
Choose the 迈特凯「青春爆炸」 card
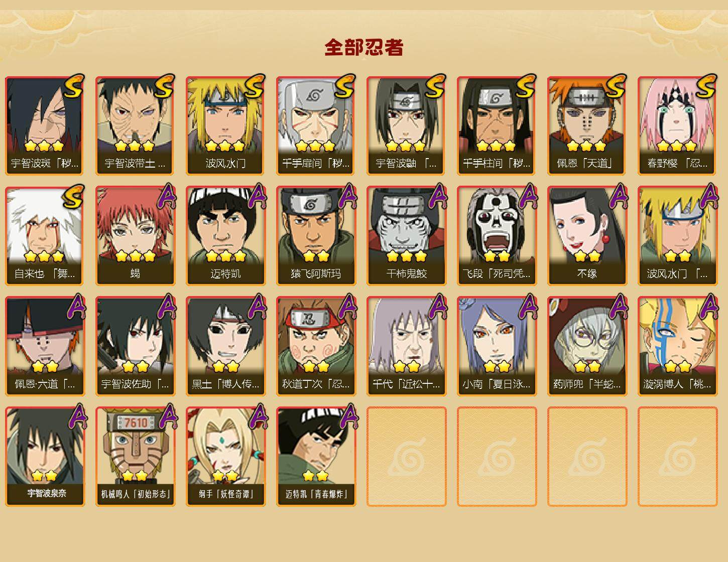[x=316, y=457]
